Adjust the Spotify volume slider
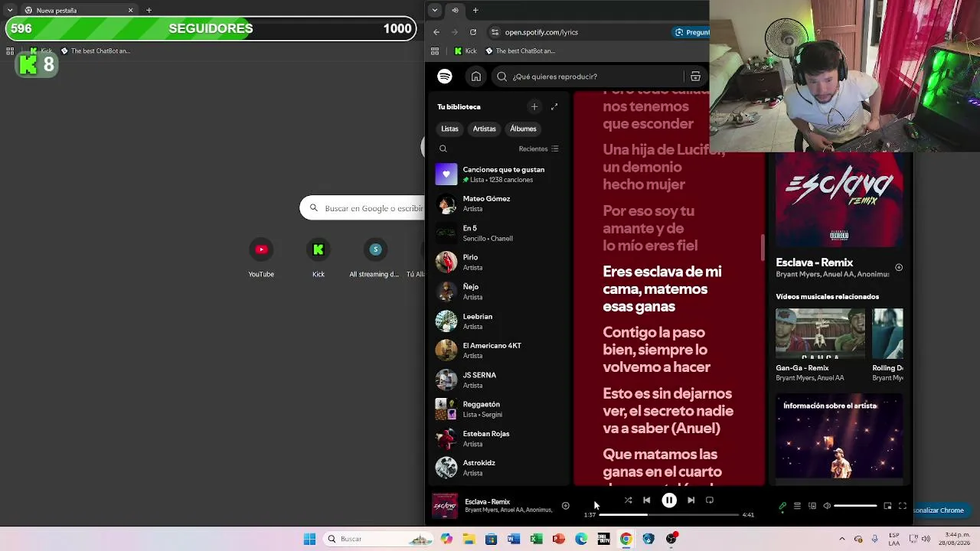The image size is (980, 551). click(x=855, y=506)
